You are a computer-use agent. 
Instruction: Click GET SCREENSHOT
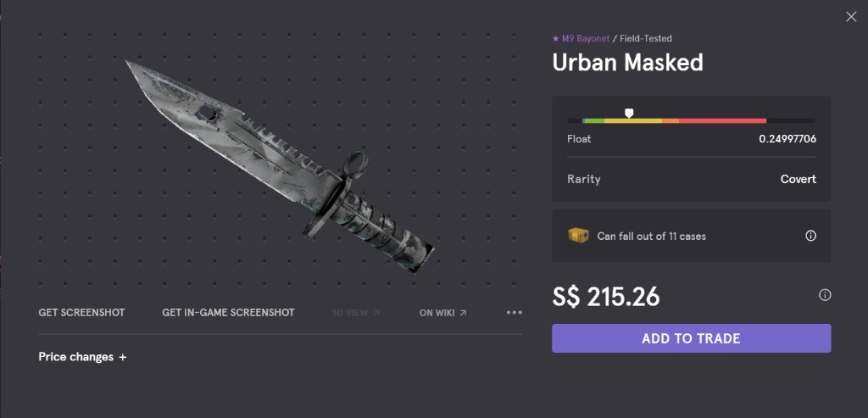(x=82, y=313)
